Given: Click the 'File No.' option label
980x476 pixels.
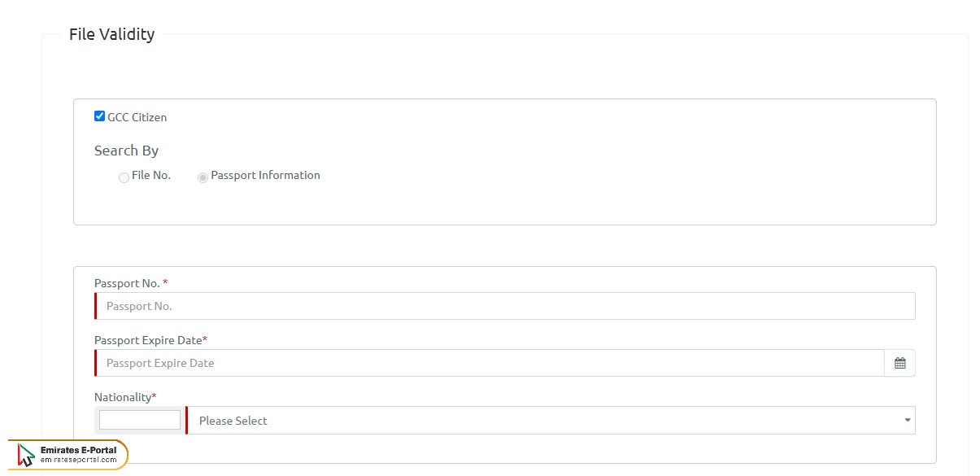Looking at the screenshot, I should (x=151, y=175).
